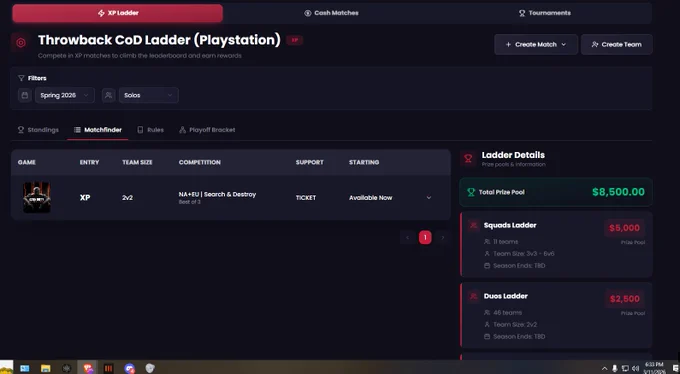
Task: Click the $8,500.00 total prize amount
Action: (618, 192)
